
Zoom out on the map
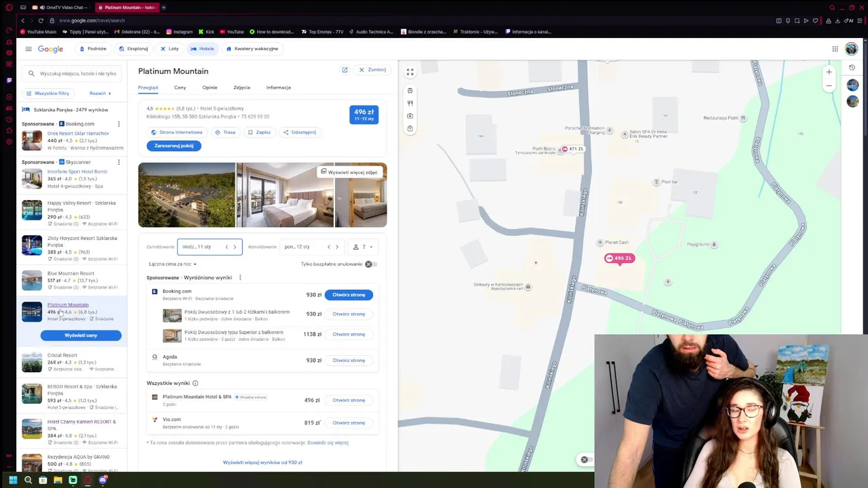(x=829, y=85)
